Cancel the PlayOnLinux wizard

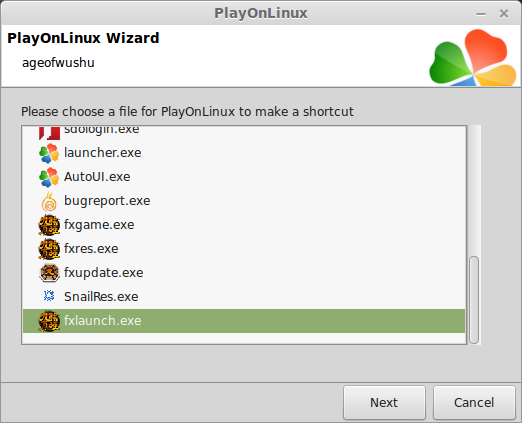click(474, 403)
